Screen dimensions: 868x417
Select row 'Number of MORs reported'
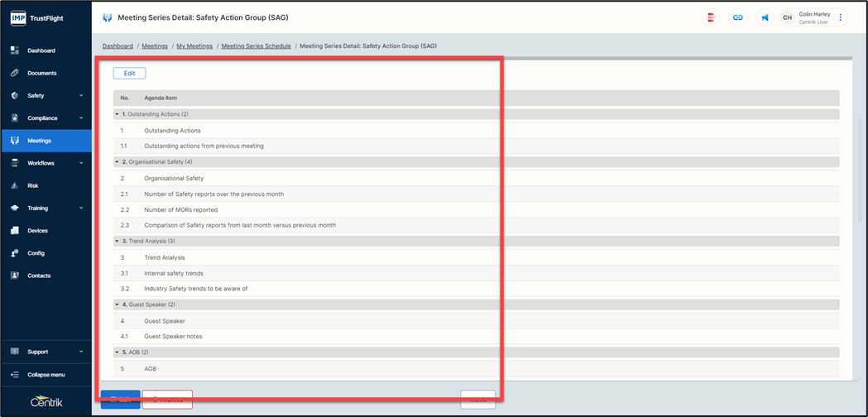(476, 210)
